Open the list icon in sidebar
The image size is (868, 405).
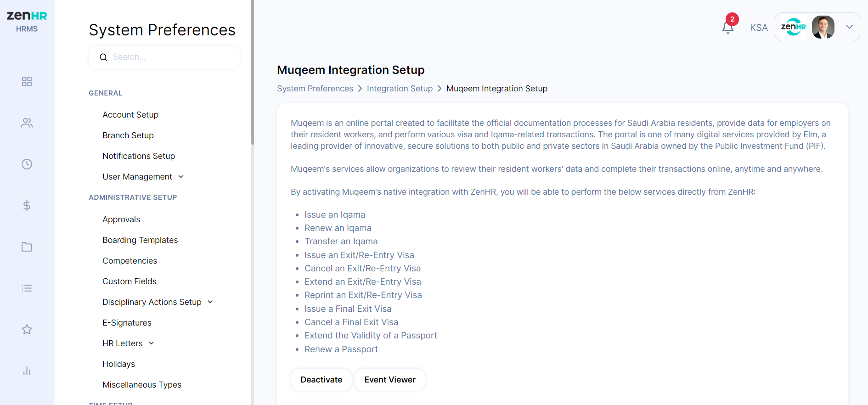point(27,288)
